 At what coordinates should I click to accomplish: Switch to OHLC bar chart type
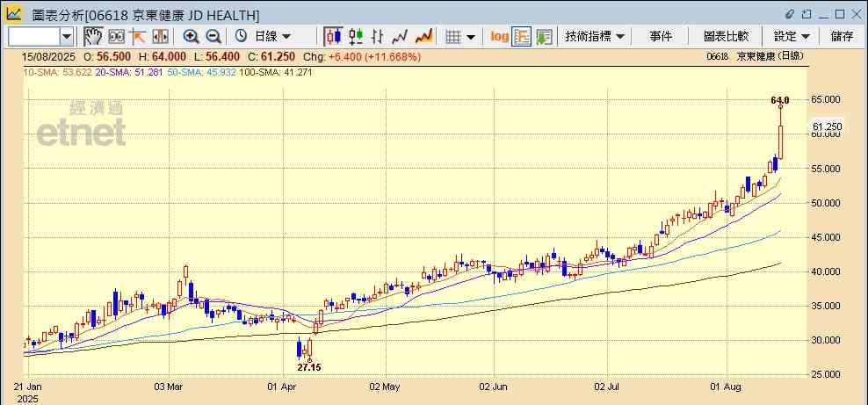[x=378, y=37]
